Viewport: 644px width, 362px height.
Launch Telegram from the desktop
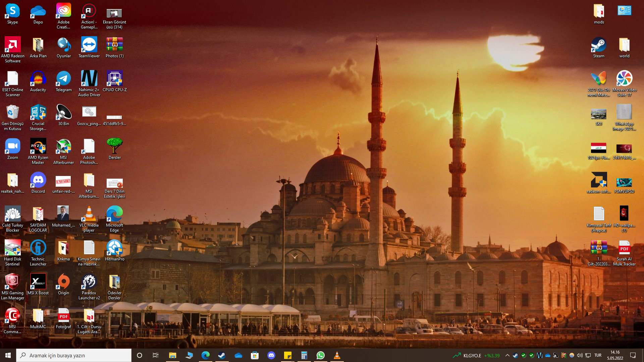63,82
